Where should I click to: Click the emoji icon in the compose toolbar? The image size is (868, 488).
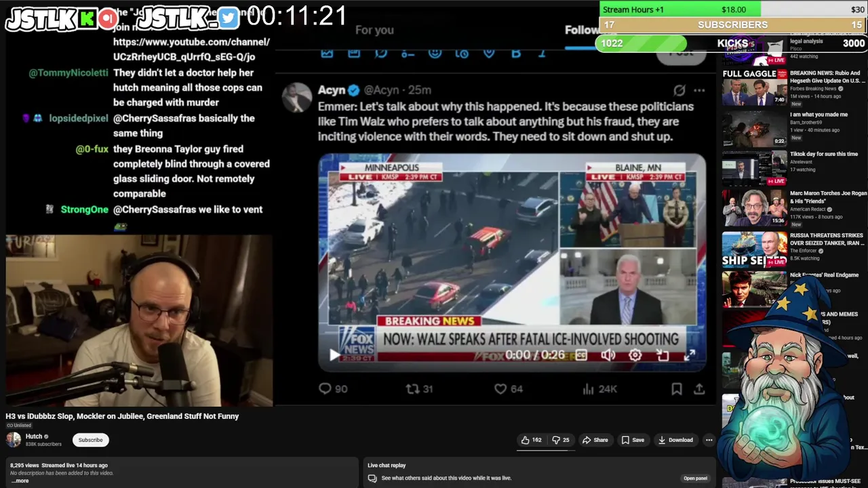click(x=435, y=53)
